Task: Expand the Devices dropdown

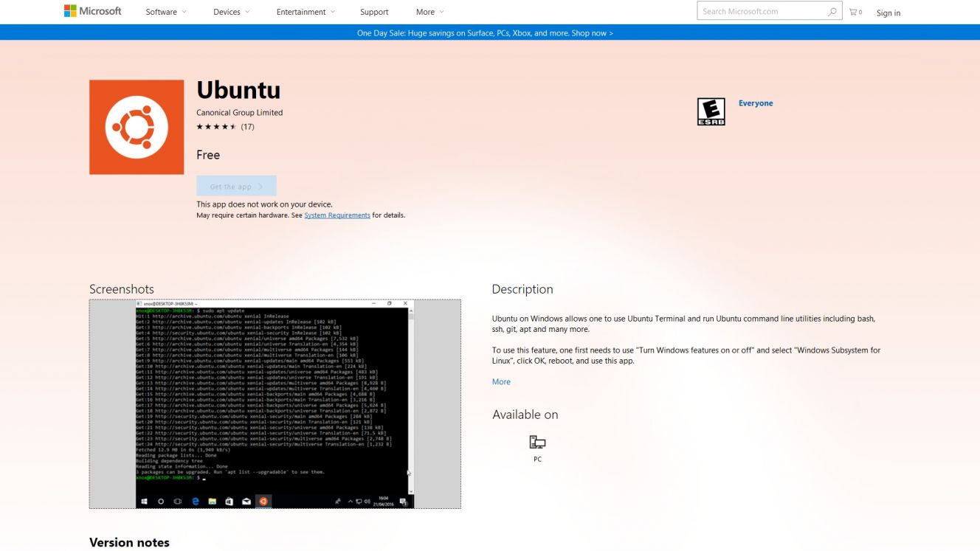Action: coord(232,12)
